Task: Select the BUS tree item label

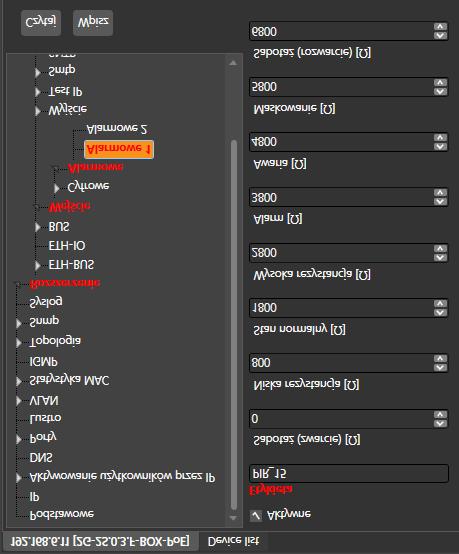Action: (59, 227)
